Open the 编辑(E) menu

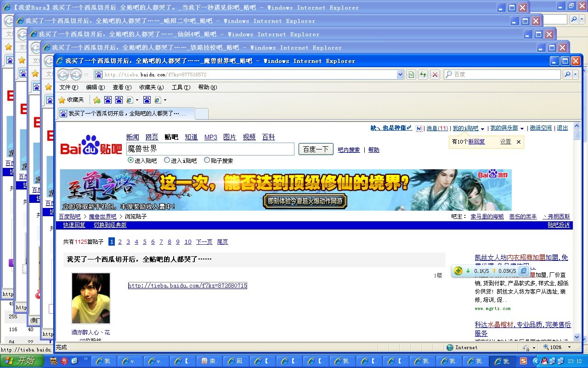(x=95, y=87)
